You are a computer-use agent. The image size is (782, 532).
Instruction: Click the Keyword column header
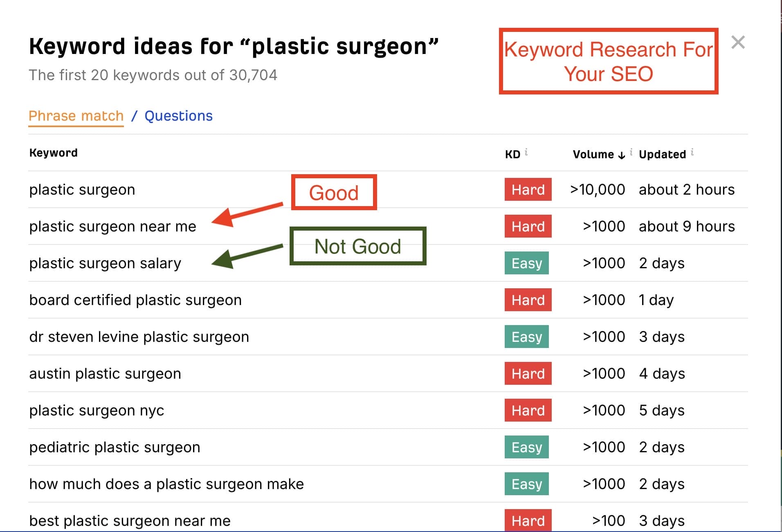[x=53, y=153]
